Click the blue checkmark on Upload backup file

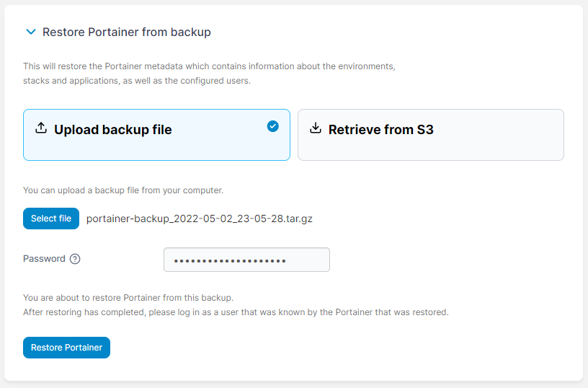point(272,126)
